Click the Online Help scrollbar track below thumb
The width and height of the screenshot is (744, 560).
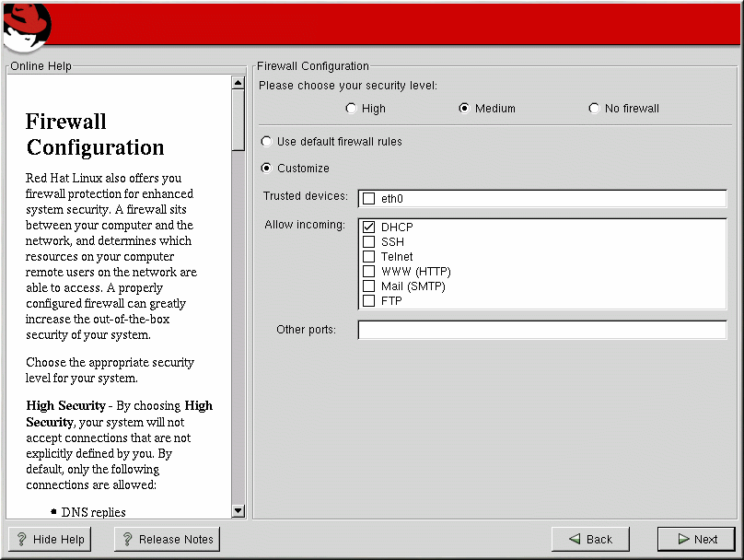coord(238,328)
